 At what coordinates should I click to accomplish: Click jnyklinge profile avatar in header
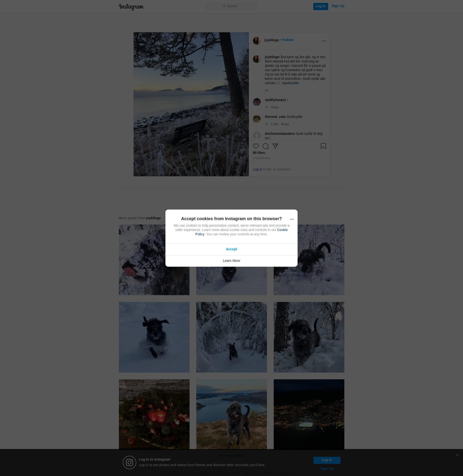tap(257, 41)
